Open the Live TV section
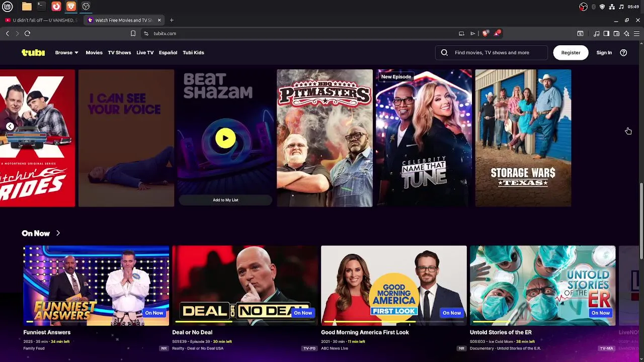 tap(145, 52)
